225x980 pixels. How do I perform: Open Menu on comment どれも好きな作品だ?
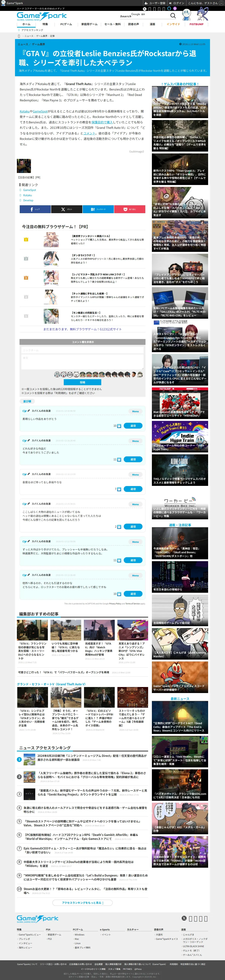(135, 441)
